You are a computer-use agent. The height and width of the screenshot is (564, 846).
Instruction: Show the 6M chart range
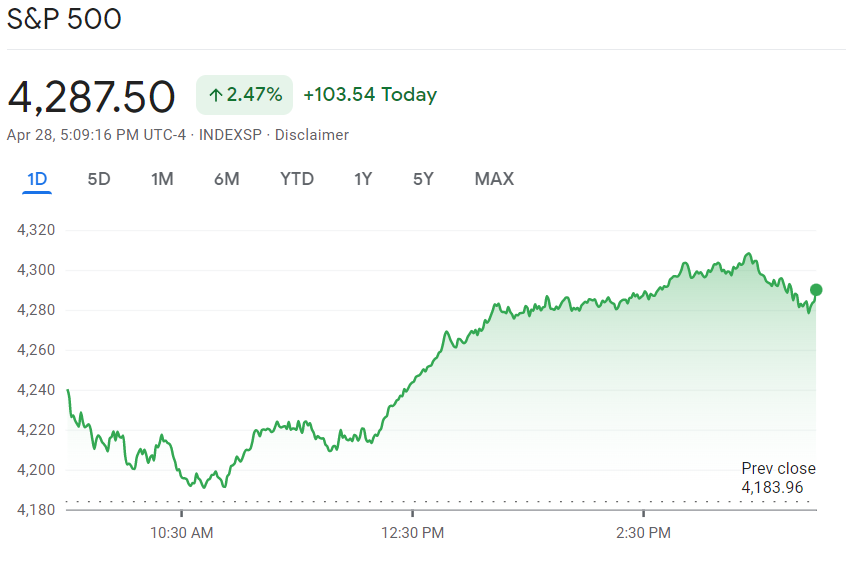(226, 179)
